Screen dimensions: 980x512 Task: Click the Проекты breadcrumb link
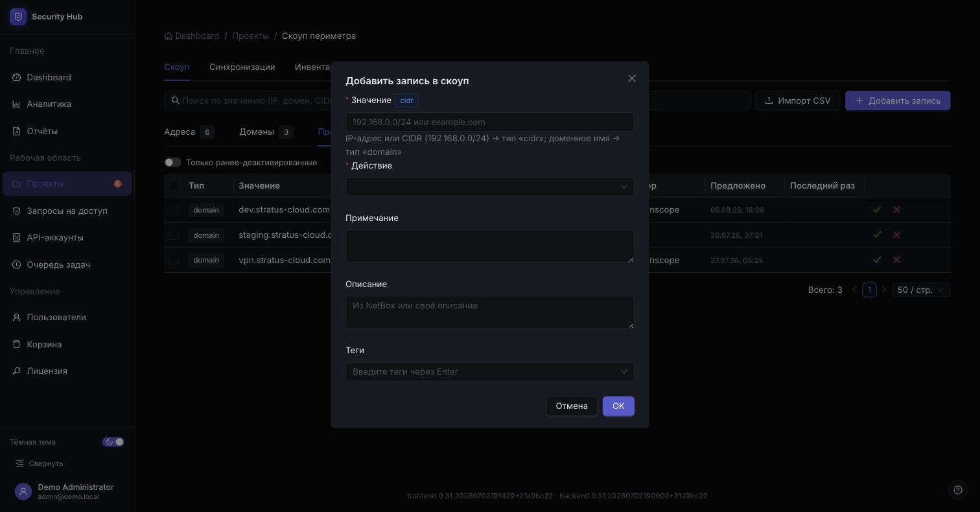pos(251,36)
